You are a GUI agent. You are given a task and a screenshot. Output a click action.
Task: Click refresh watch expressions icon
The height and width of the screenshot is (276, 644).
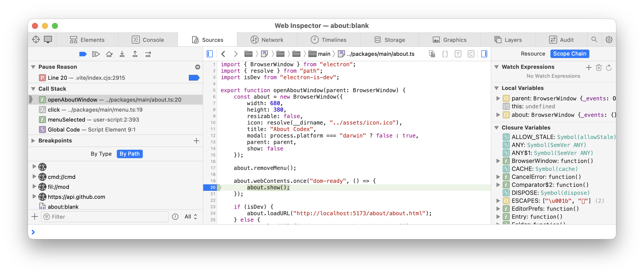(x=609, y=67)
